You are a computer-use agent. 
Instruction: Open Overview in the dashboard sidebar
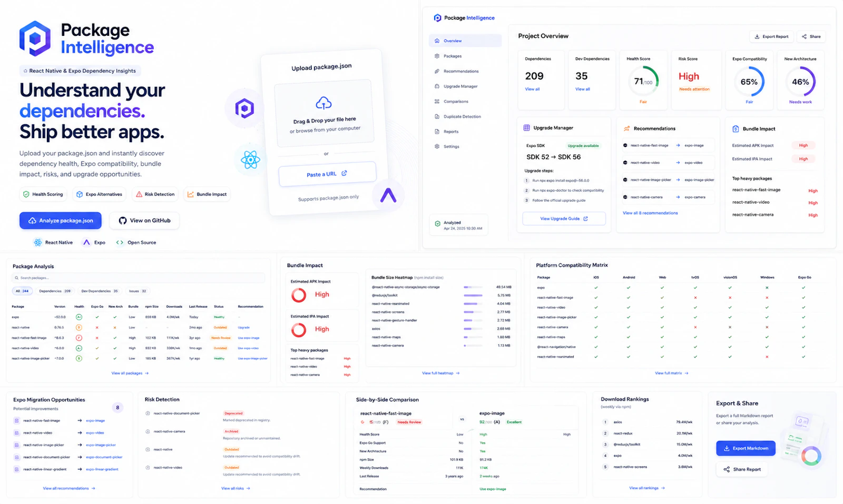point(465,41)
